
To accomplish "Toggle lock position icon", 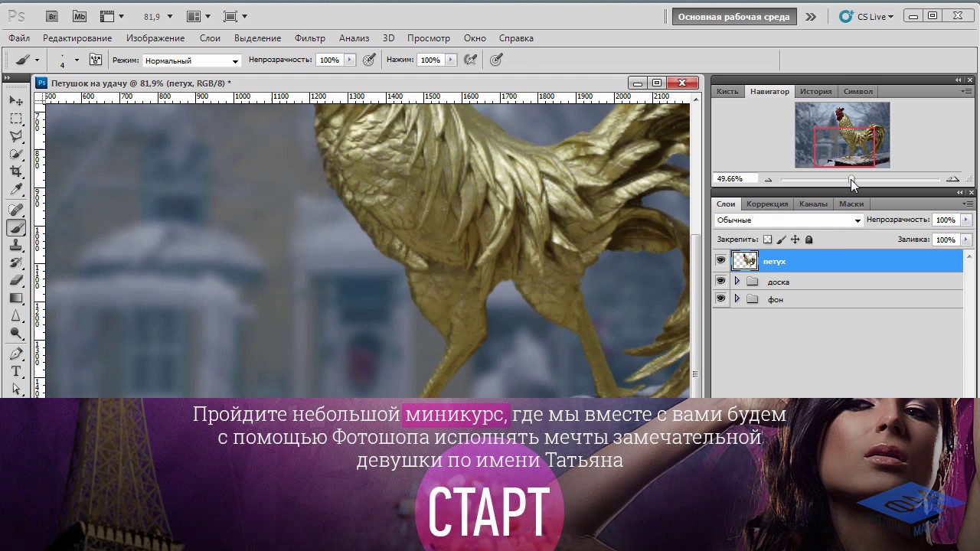I will [795, 240].
